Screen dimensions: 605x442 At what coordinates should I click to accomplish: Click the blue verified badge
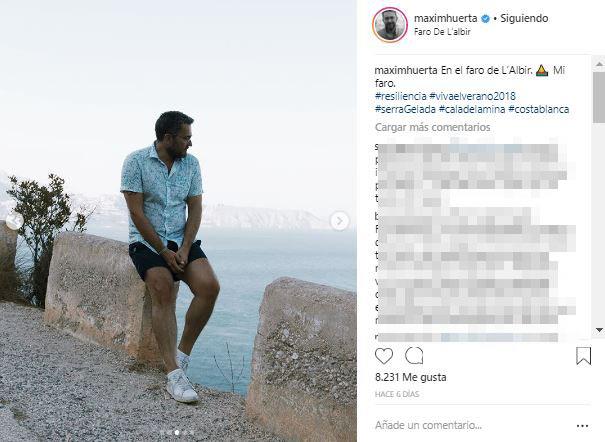coord(486,18)
